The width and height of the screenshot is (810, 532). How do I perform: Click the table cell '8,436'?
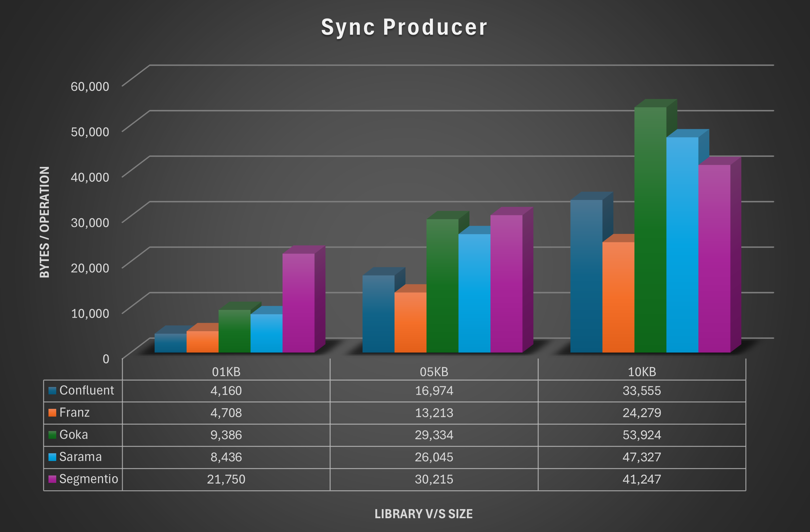click(226, 457)
